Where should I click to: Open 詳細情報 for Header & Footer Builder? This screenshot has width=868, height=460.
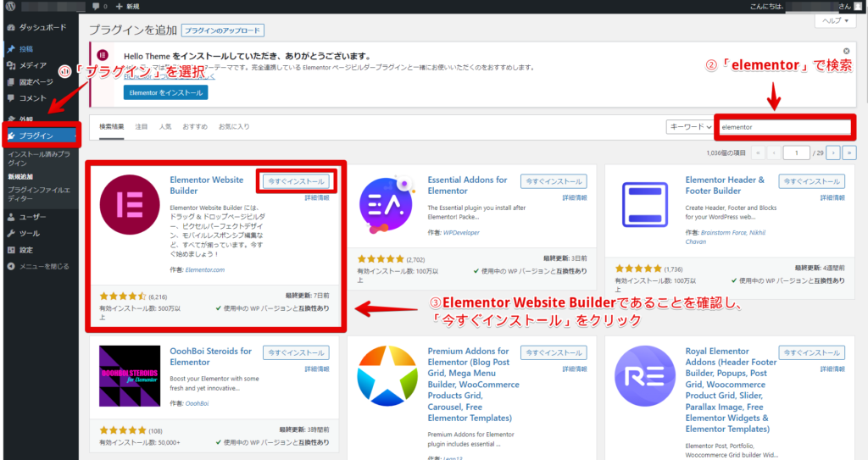[832, 197]
